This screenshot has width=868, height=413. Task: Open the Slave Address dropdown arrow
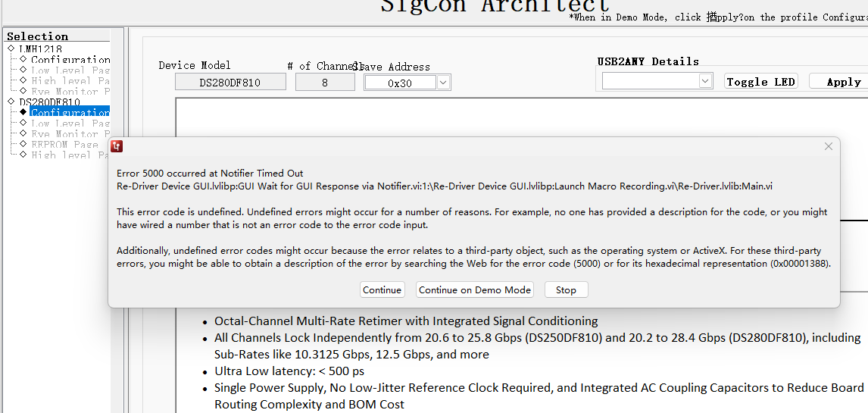click(x=444, y=83)
